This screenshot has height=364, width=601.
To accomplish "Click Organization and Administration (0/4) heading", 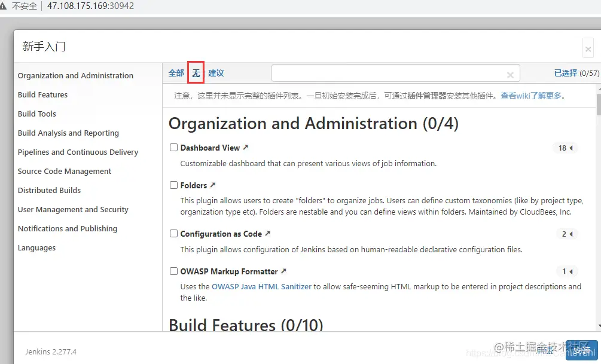I will (313, 123).
